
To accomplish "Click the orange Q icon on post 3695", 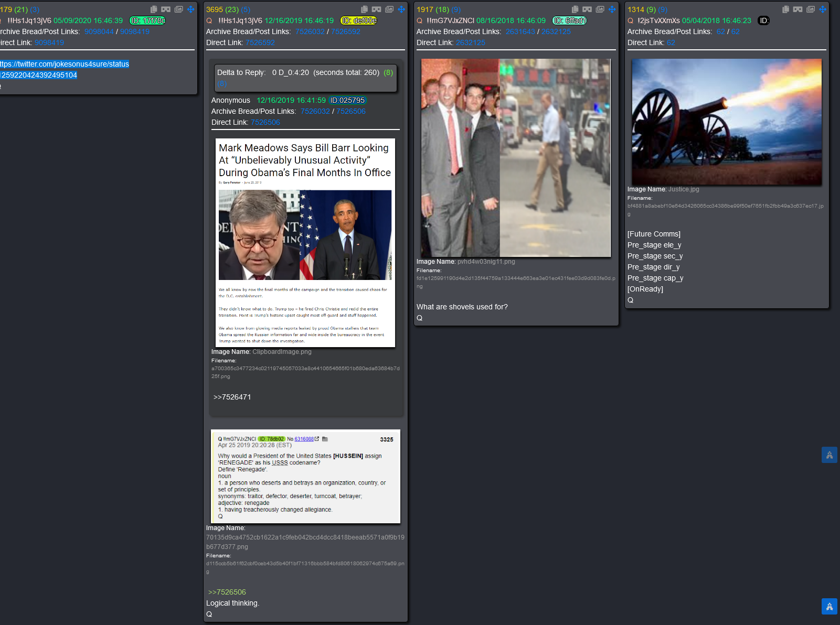I will 209,20.
